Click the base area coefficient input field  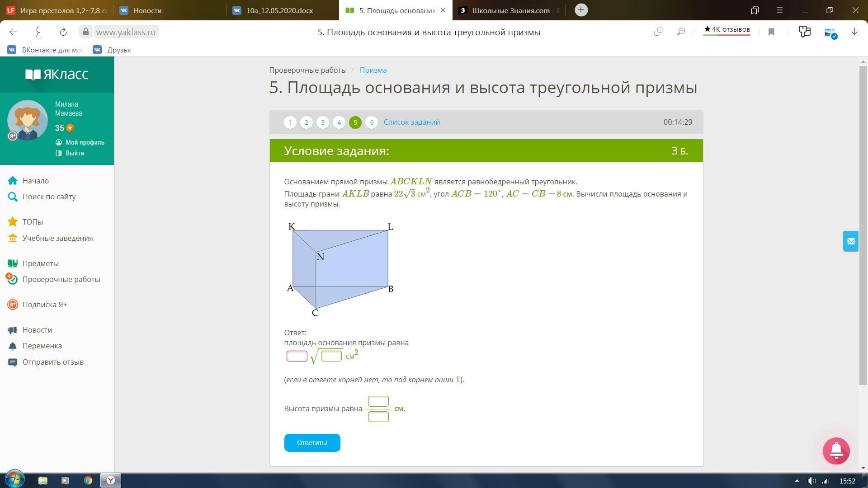297,356
